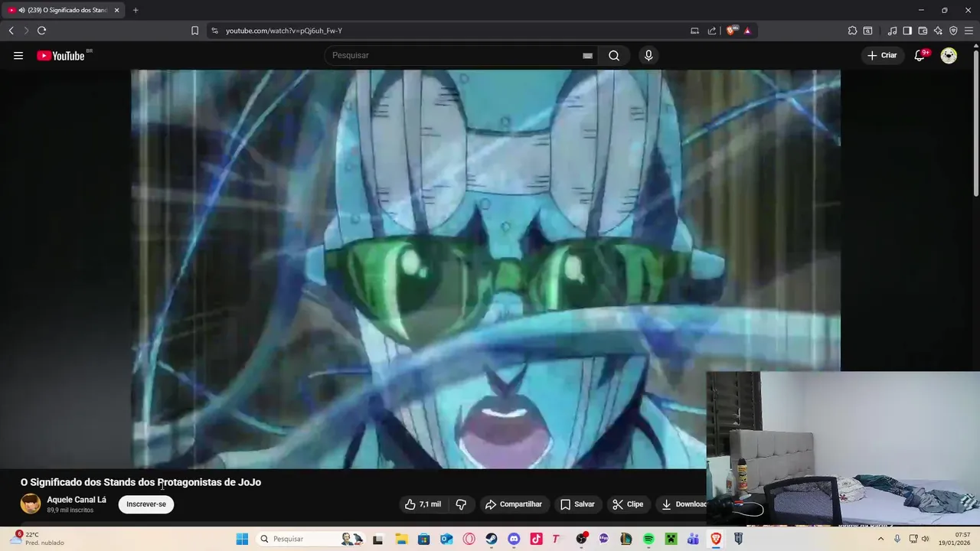Viewport: 980px width, 551px height.
Task: Click the Clipe scissors button
Action: tap(628, 504)
